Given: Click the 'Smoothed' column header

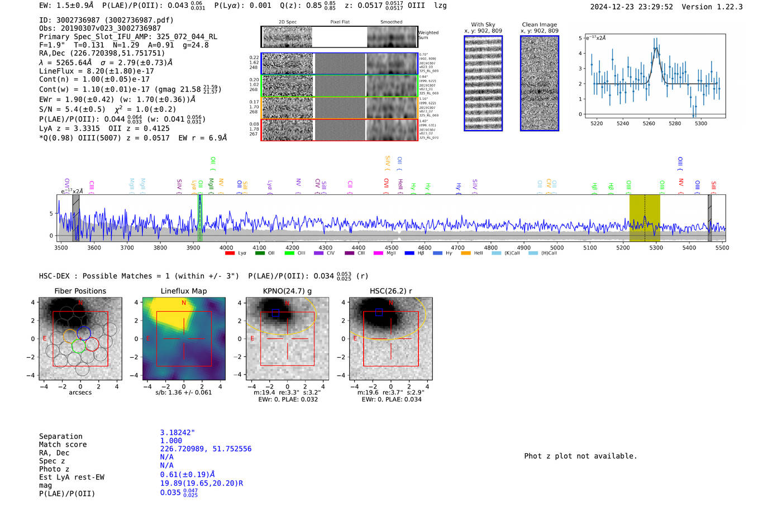Looking at the screenshot, I should 392,22.
